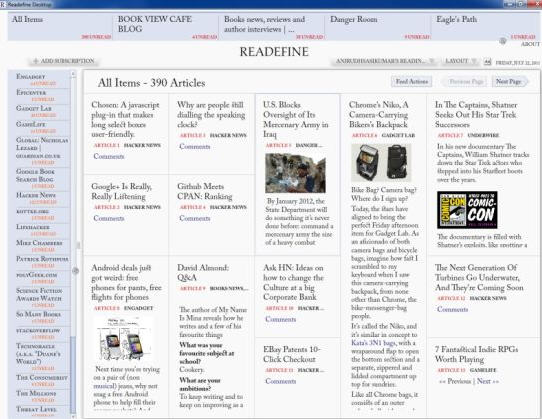The width and height of the screenshot is (542, 419).
Task: Click the Niko backpack product image
Action: click(381, 163)
